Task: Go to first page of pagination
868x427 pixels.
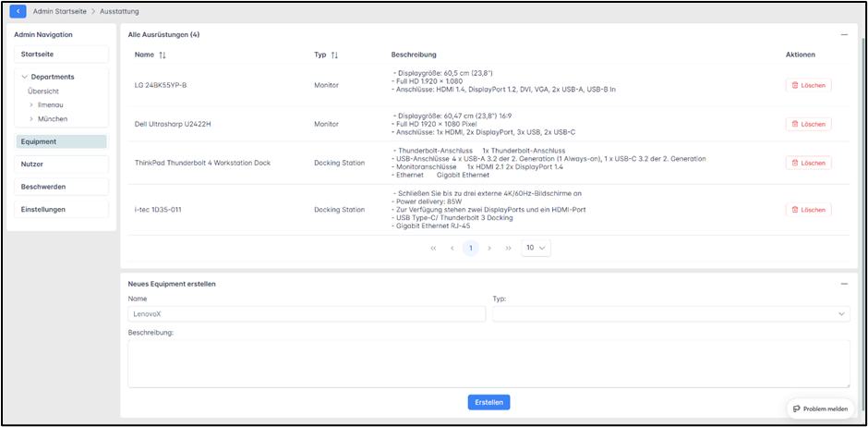Action: (433, 248)
